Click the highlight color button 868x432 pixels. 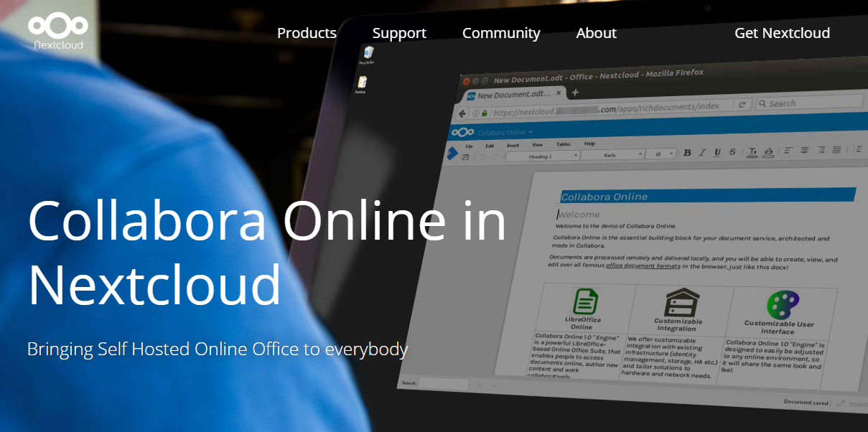click(768, 151)
